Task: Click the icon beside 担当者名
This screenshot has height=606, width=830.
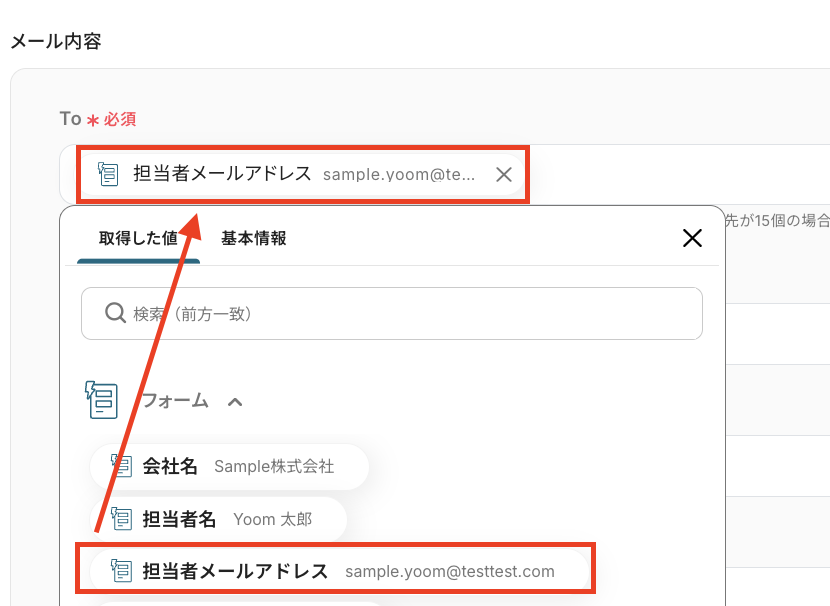Action: [x=121, y=519]
